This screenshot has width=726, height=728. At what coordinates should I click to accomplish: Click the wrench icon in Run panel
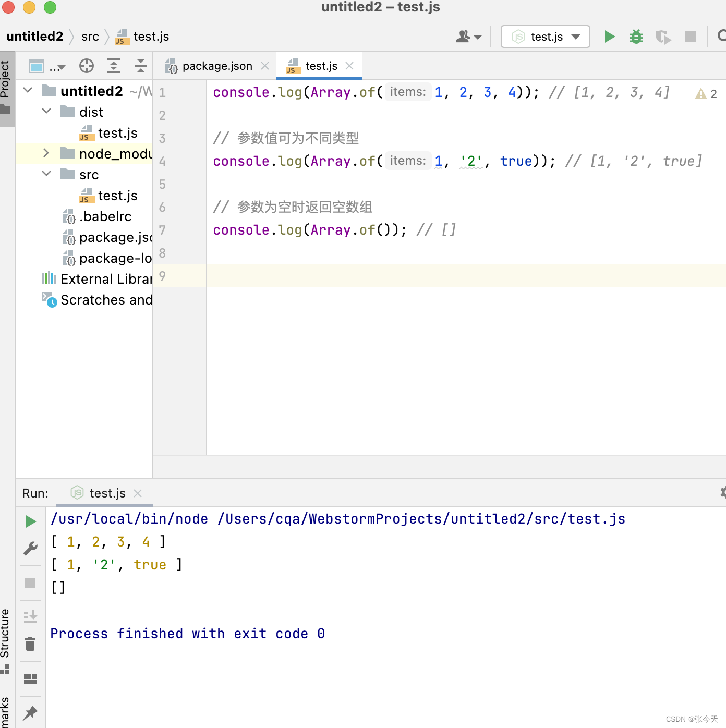30,549
